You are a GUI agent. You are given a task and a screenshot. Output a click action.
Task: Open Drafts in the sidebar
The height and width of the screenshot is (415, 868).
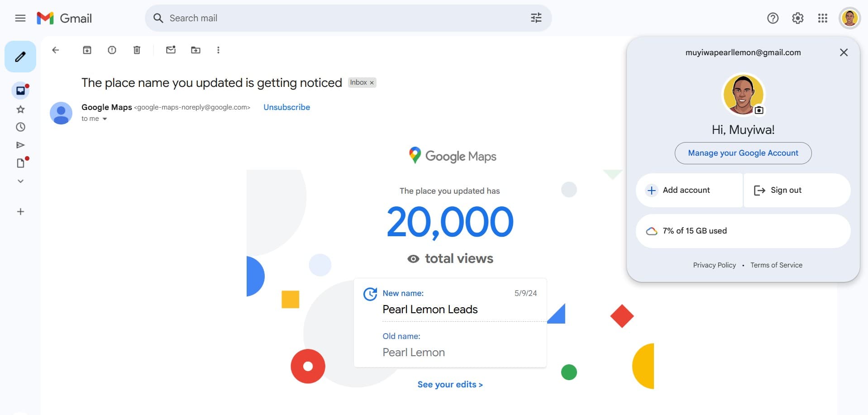pos(21,162)
